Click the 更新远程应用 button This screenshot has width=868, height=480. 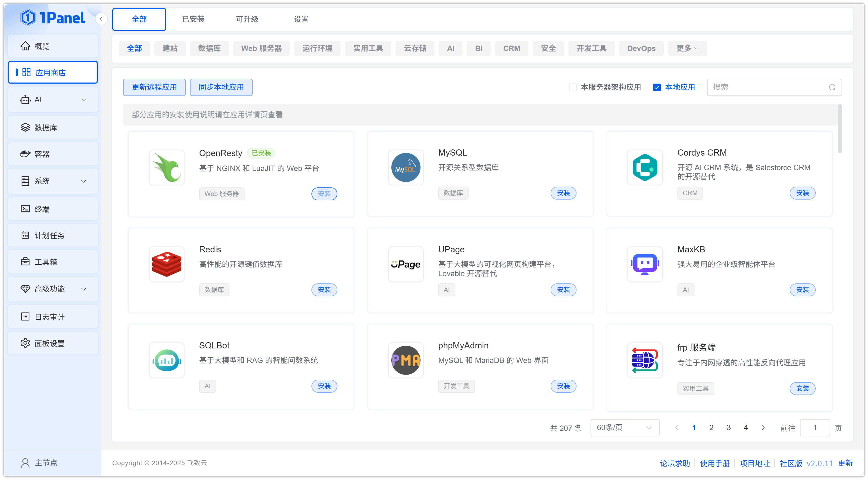(x=154, y=87)
